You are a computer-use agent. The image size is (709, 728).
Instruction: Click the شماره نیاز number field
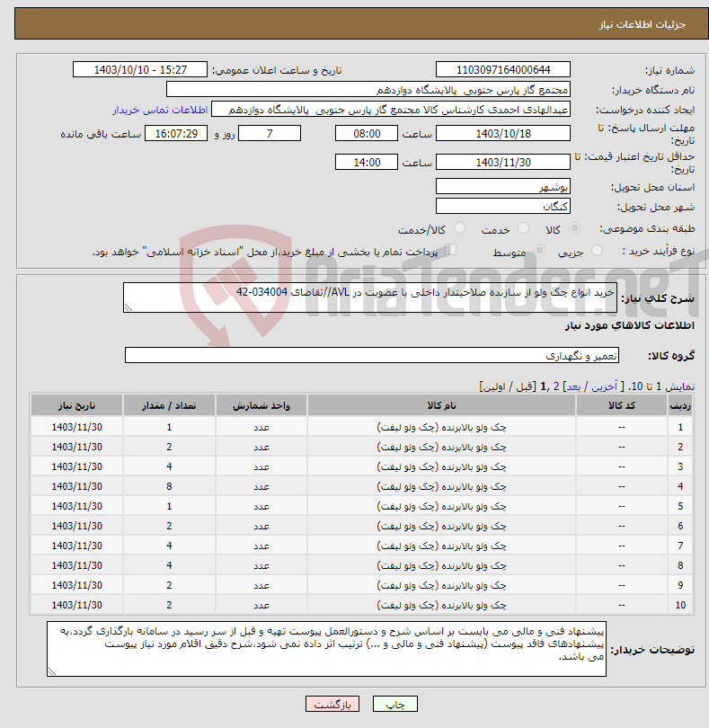coord(503,69)
